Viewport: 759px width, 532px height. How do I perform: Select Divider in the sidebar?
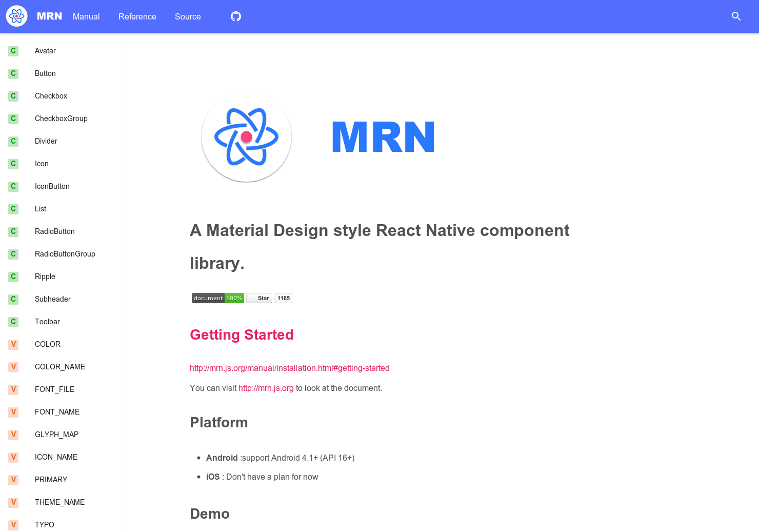point(46,141)
